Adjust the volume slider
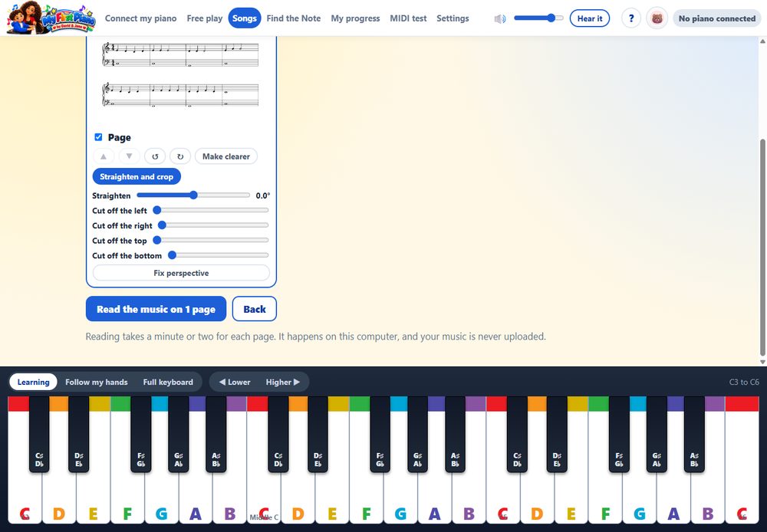Image resolution: width=767 pixels, height=532 pixels. (x=538, y=18)
